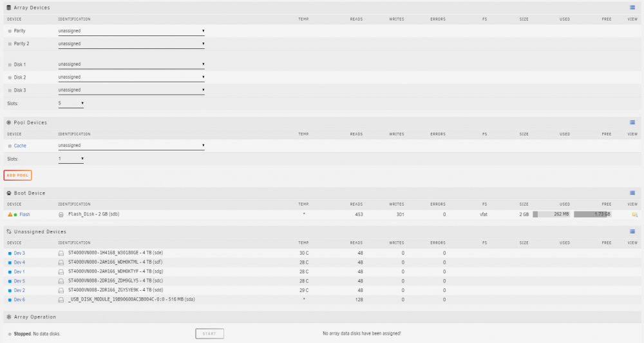Click the Boot Device paw icon
This screenshot has height=343, width=644.
click(8, 193)
